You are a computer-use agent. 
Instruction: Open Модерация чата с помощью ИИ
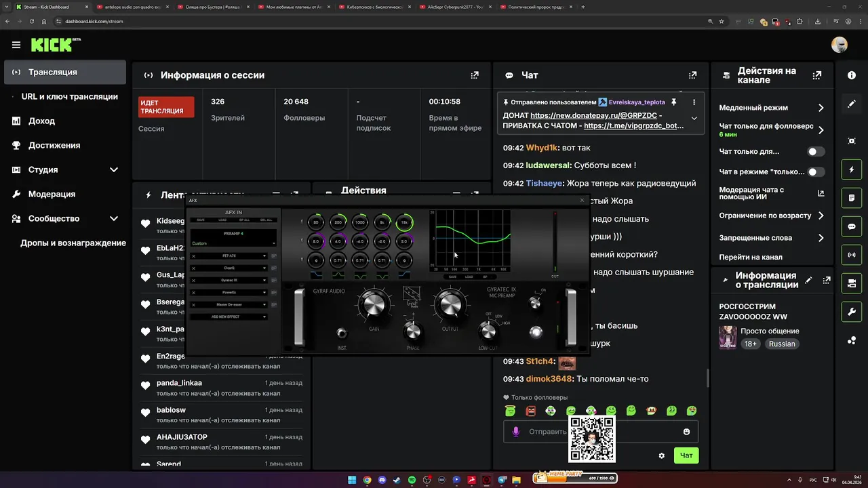pyautogui.click(x=772, y=194)
